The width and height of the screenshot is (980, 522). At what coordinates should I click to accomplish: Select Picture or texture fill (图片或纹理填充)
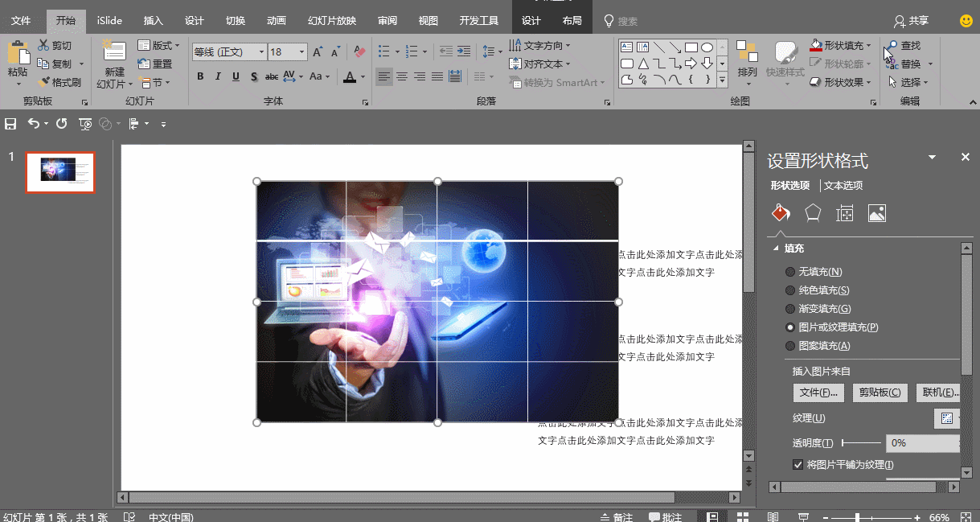tap(832, 327)
